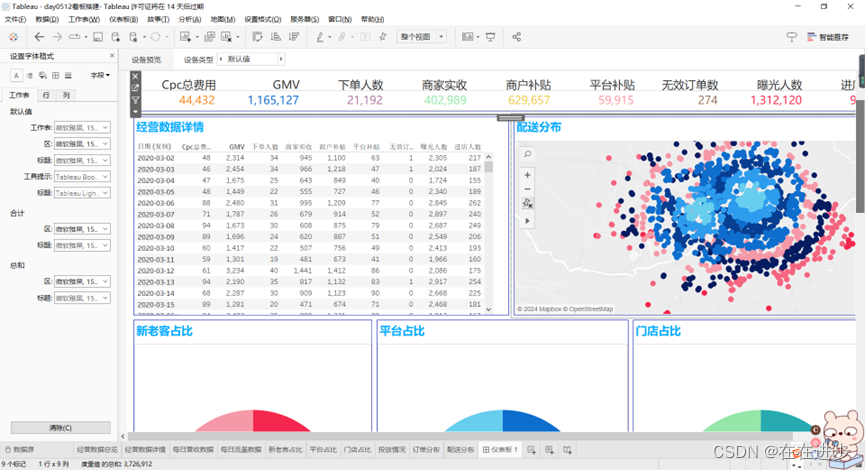Screen dimensions: 865x470
Task: Zoom out on the map with minus
Action: tap(527, 189)
